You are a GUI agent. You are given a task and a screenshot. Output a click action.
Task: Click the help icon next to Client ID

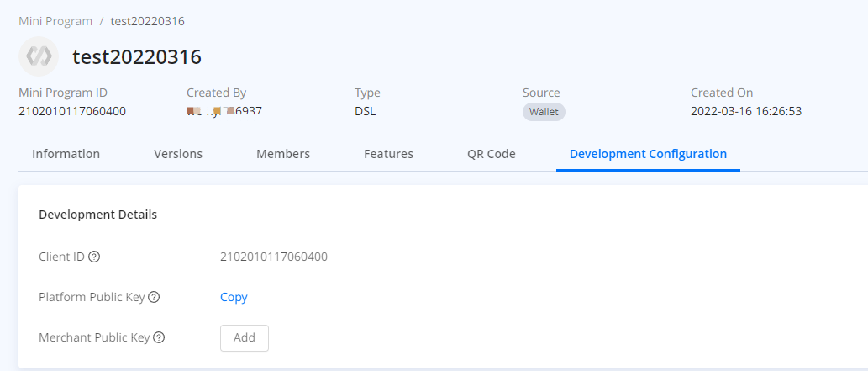[x=94, y=257]
